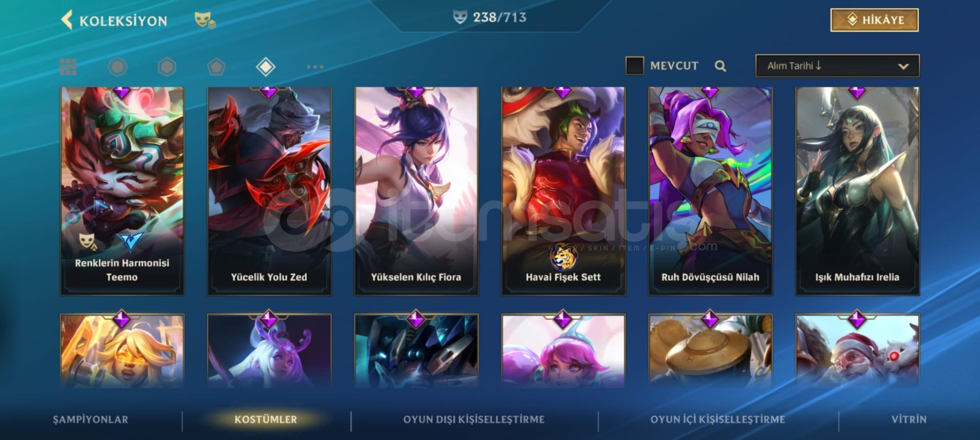Select the hexagon rarity filter icon
Image resolution: width=980 pixels, height=440 pixels.
click(167, 67)
